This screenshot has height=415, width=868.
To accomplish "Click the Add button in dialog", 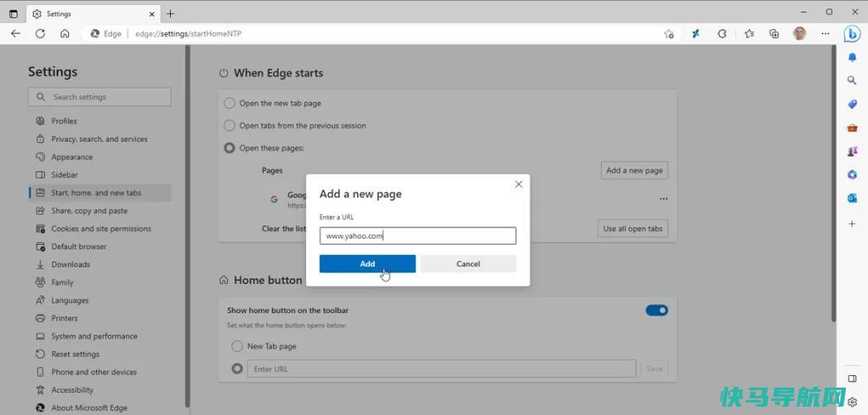I will pos(367,264).
